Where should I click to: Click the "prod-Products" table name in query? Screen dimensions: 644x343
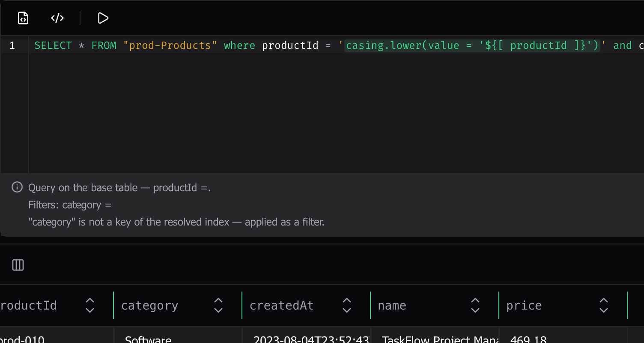tap(170, 45)
